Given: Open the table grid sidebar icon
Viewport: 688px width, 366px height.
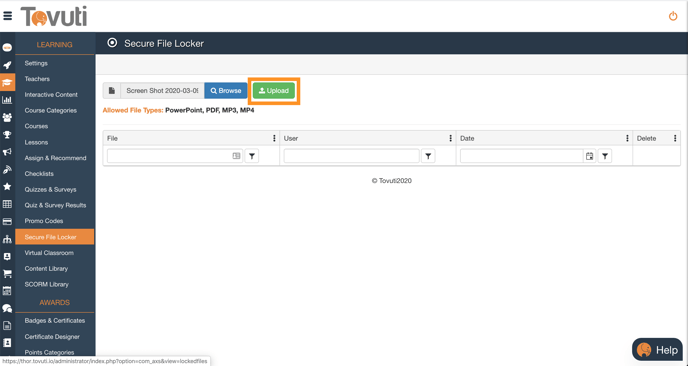Looking at the screenshot, I should coord(7,204).
